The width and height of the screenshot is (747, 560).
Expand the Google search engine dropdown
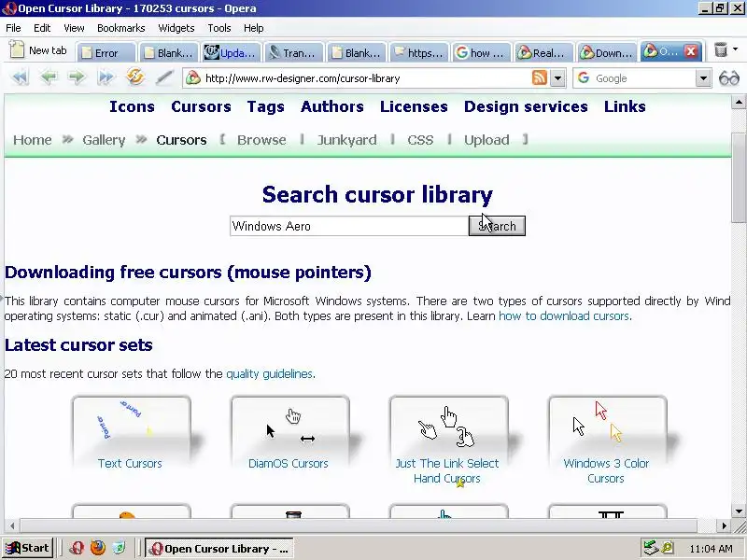[x=703, y=78]
